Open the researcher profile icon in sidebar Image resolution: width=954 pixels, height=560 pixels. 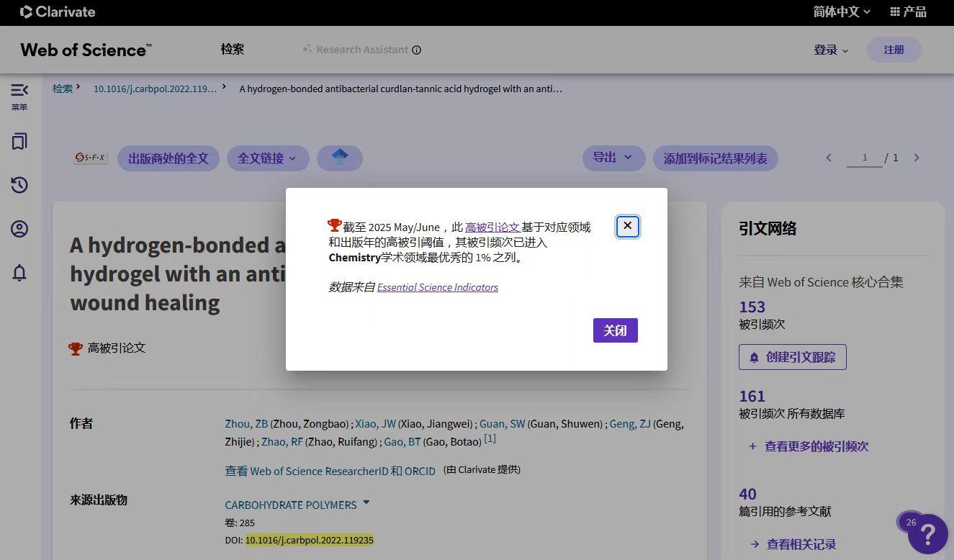[19, 228]
